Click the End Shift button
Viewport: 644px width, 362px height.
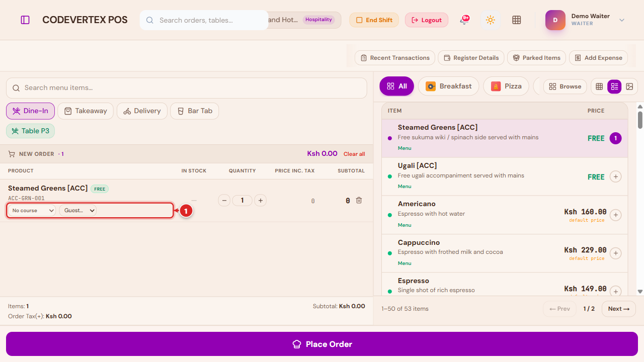coord(374,20)
